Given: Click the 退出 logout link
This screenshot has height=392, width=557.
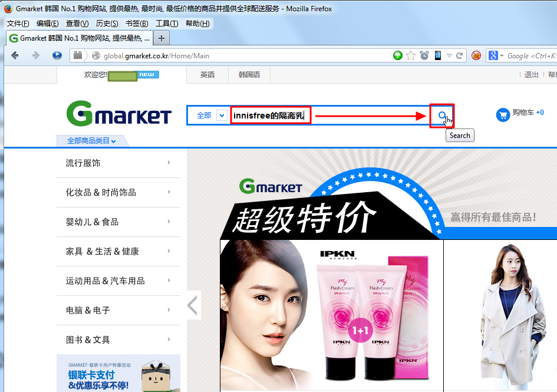Looking at the screenshot, I should (x=531, y=75).
